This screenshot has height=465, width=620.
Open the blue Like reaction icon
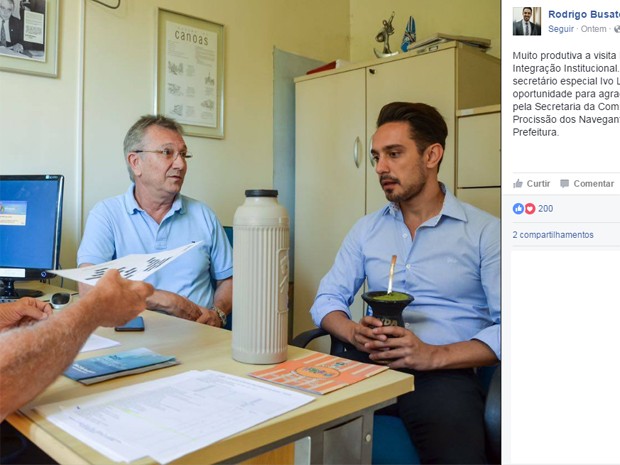518,208
